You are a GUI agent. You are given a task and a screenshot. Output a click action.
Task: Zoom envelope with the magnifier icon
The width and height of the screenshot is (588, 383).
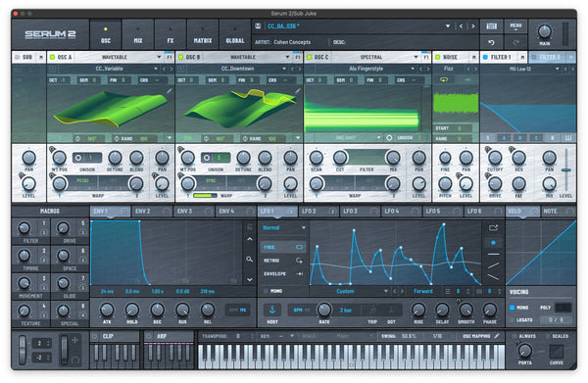[249, 259]
